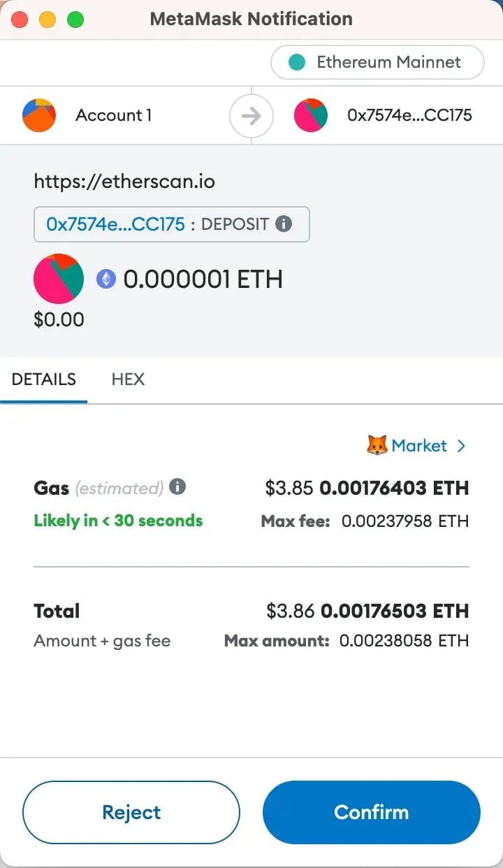503x868 pixels.
Task: Click the info icon beside Gas estimated
Action: click(x=177, y=486)
